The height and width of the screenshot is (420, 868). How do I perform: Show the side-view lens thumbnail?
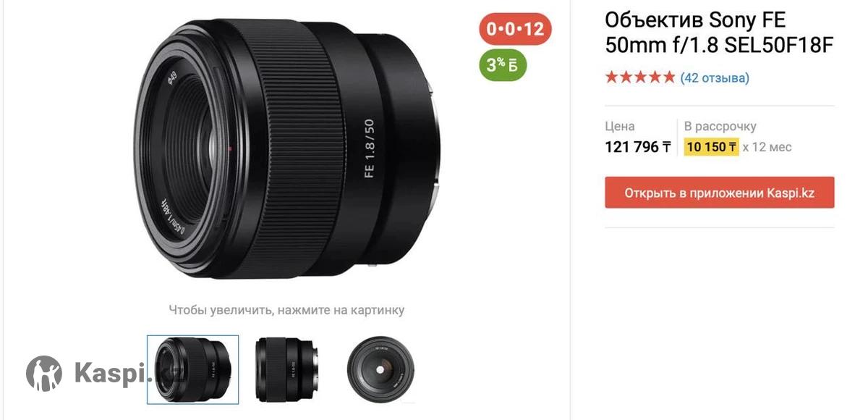(286, 369)
